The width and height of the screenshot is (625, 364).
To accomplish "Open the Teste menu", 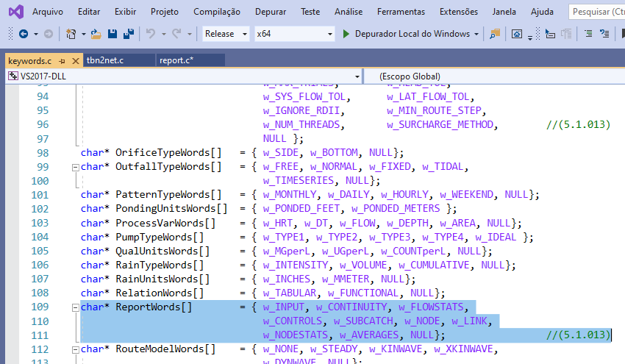I will click(x=310, y=12).
